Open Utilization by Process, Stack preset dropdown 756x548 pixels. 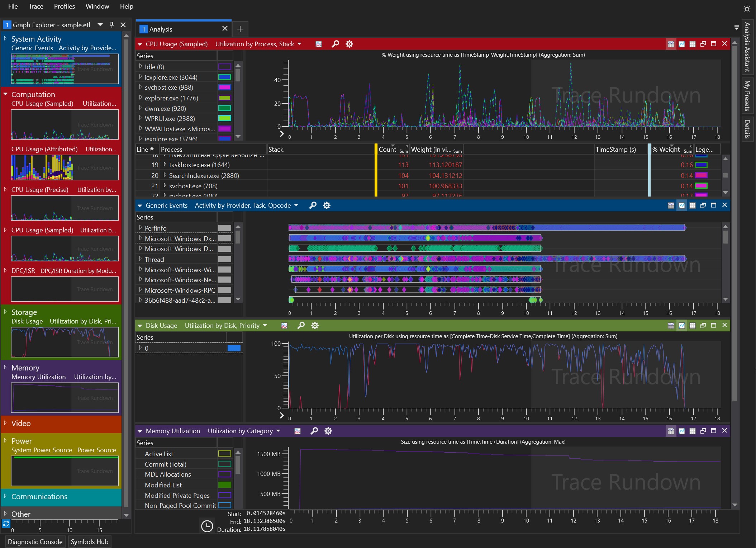point(299,44)
